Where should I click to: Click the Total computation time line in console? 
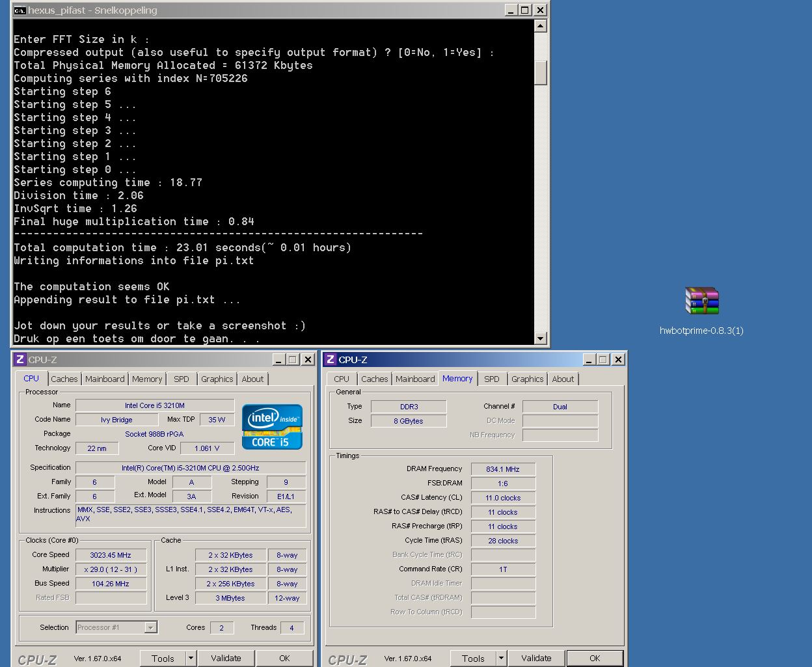click(x=182, y=247)
